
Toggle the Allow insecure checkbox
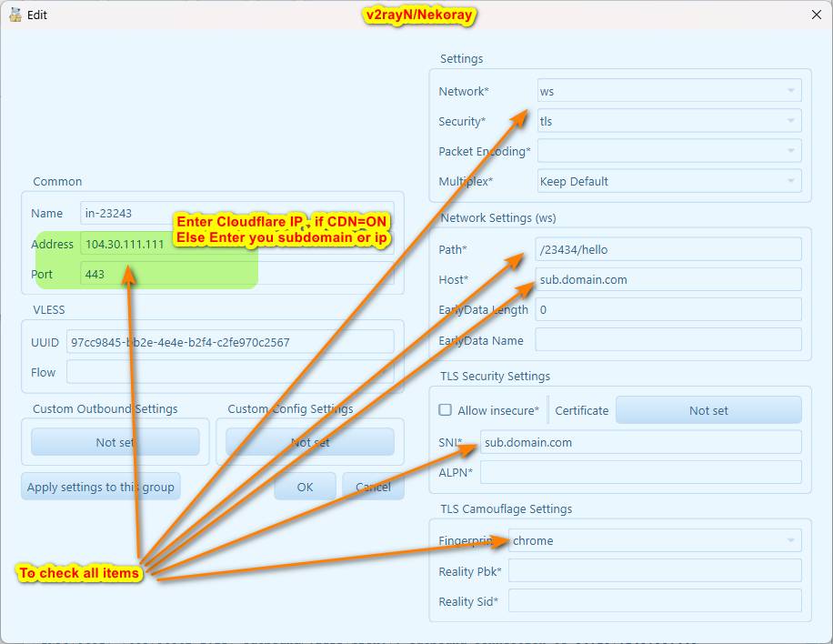coord(446,409)
